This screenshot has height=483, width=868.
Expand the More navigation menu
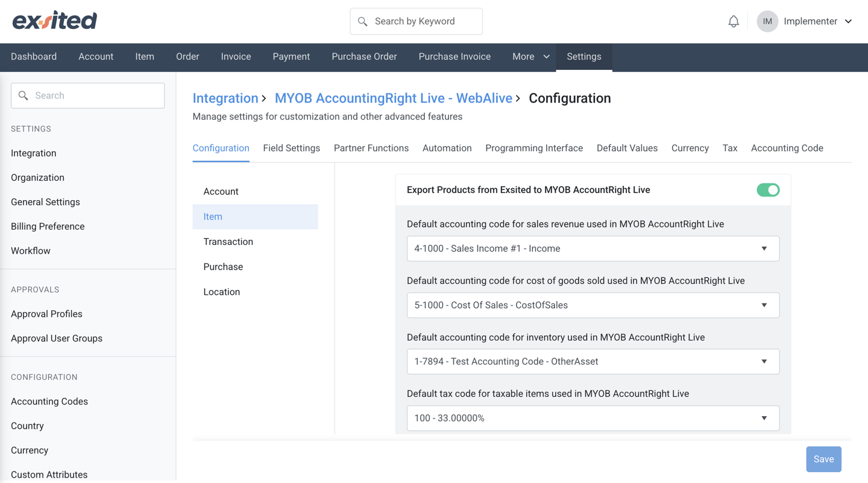click(530, 57)
